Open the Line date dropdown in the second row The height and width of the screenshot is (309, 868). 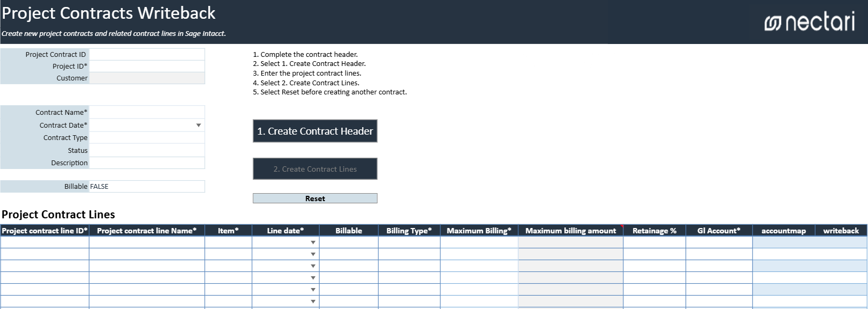tap(313, 254)
